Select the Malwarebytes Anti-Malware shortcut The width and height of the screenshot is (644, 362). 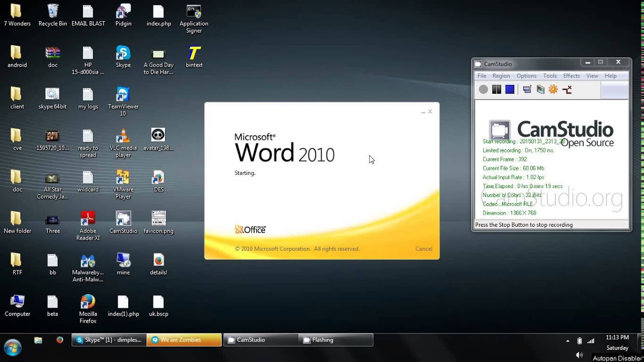coord(88,267)
